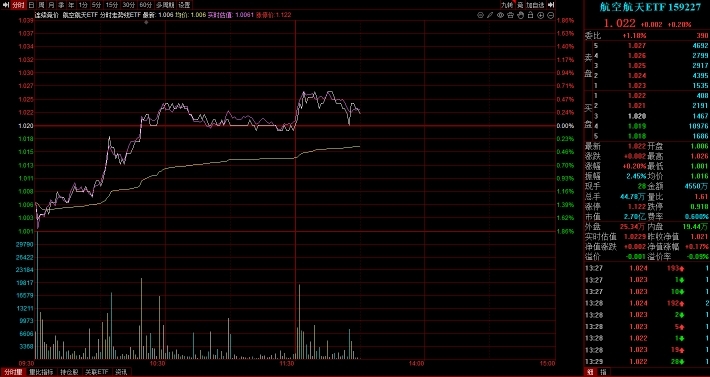Click the 竞 auction button

[x=520, y=5]
